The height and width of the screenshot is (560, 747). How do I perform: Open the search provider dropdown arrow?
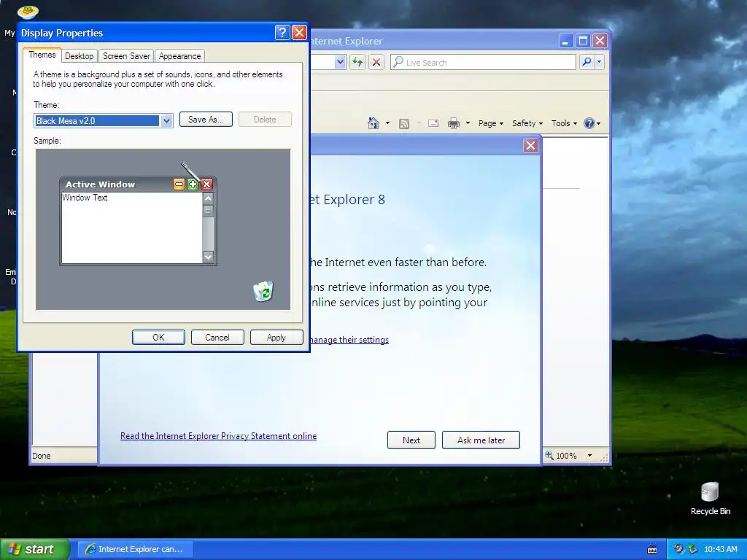pyautogui.click(x=600, y=62)
